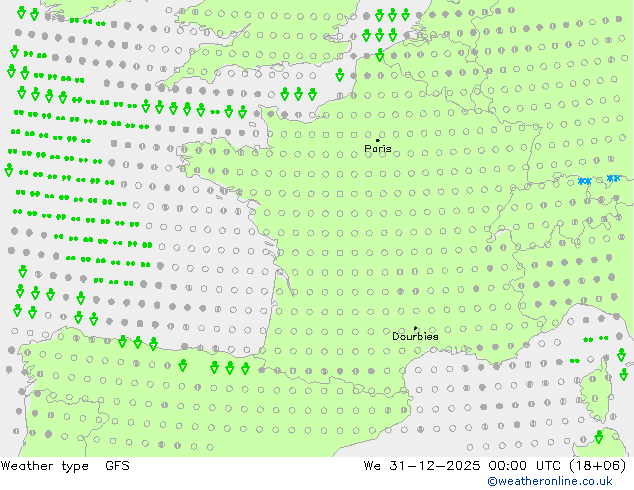
Task: Click the weatheronline.co.uk copyright link
Action: 550,481
